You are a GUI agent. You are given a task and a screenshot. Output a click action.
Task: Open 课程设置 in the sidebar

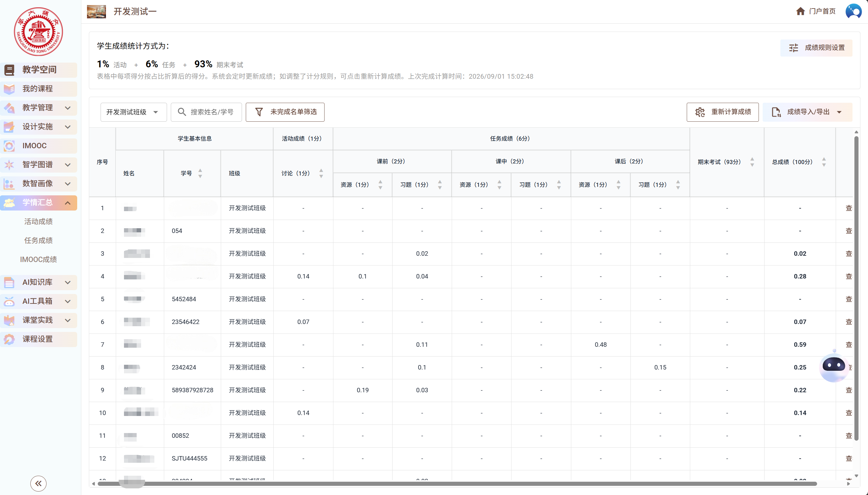coord(39,339)
